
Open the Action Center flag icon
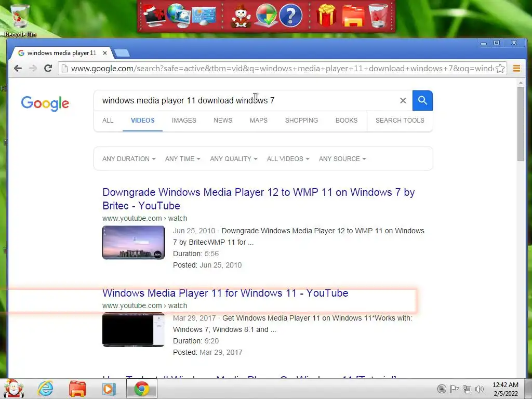(454, 389)
